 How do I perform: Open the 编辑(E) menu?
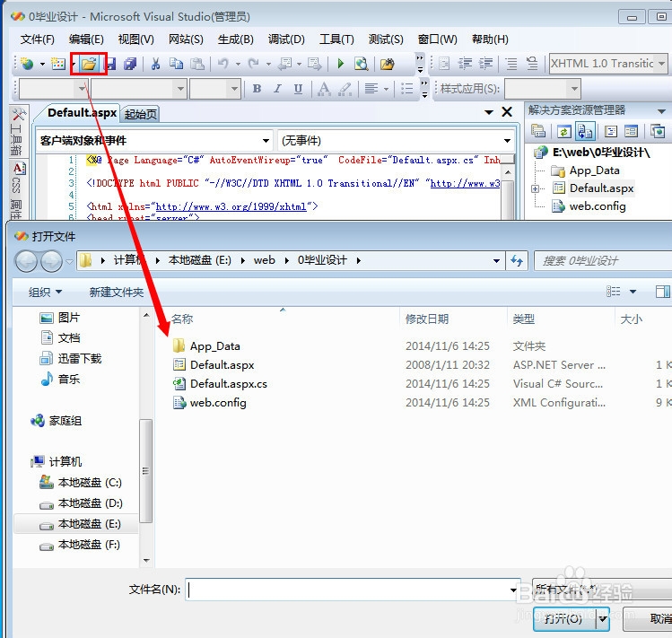(x=86, y=39)
